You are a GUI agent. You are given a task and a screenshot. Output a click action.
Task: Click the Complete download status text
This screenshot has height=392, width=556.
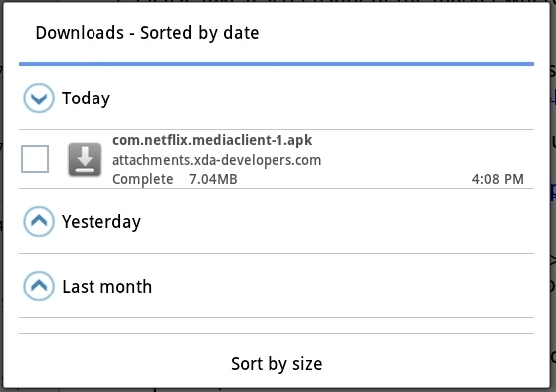pyautogui.click(x=143, y=179)
